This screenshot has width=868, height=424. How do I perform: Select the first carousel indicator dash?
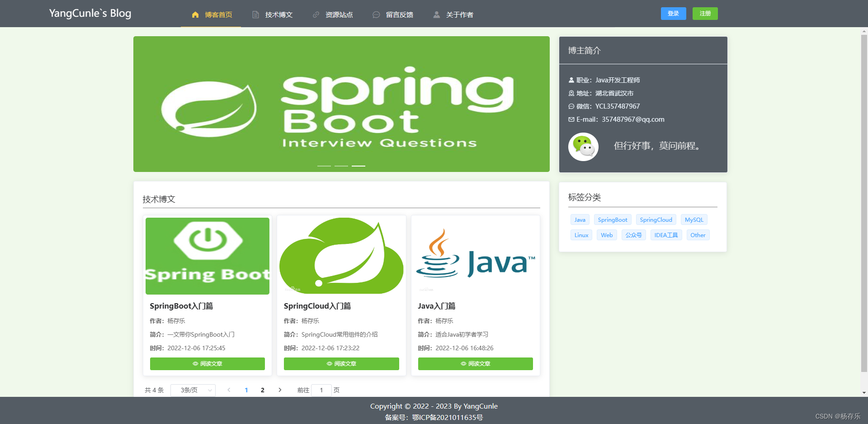tap(324, 166)
